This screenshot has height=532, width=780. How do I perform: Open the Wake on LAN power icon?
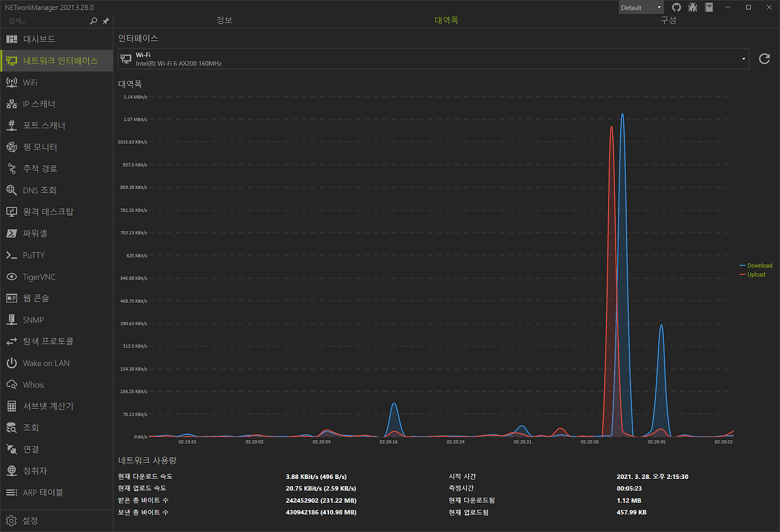click(x=12, y=363)
